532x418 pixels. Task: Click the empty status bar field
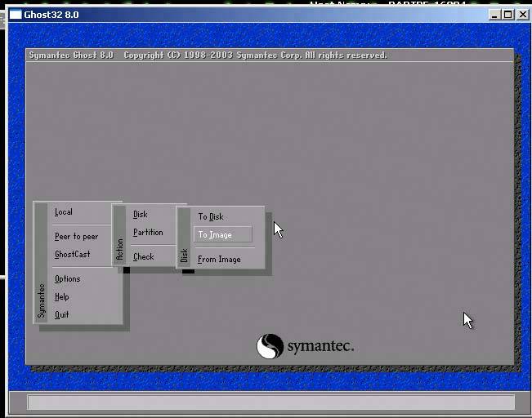click(270, 402)
